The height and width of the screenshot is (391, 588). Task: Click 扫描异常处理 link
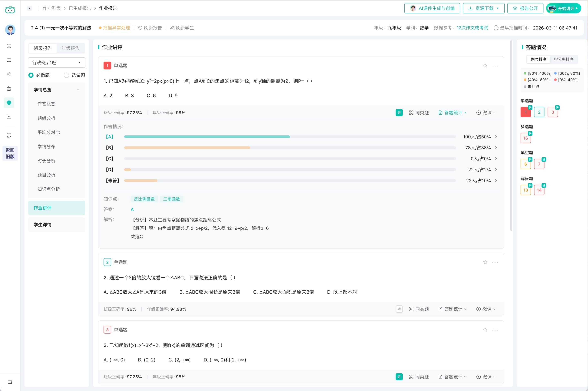[115, 28]
